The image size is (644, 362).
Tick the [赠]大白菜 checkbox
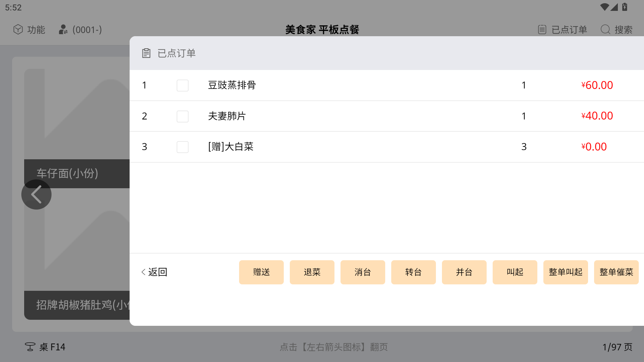pos(182,147)
